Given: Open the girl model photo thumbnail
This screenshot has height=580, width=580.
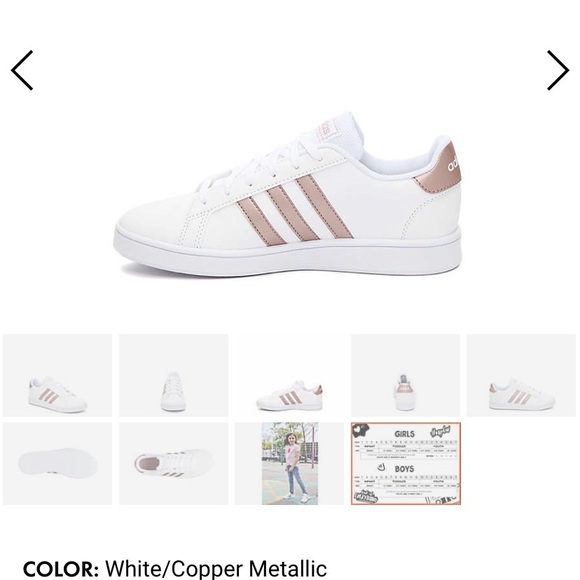Looking at the screenshot, I should (289, 464).
